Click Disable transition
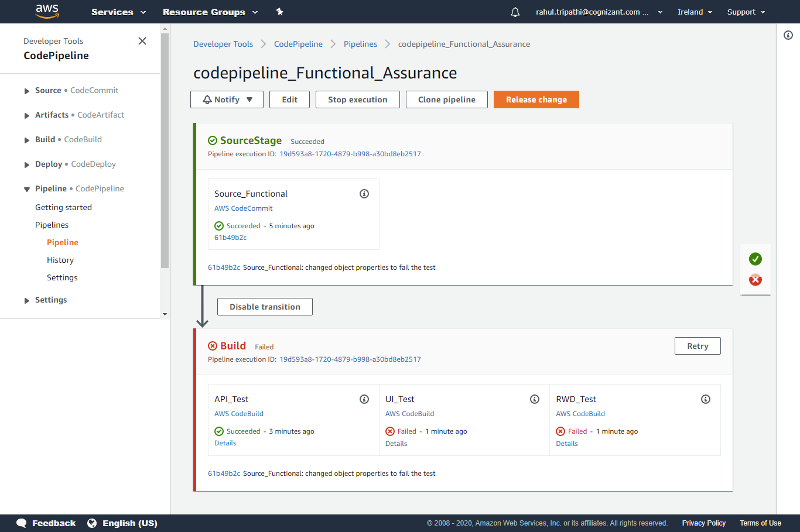Viewport: 800px width, 532px height. click(265, 307)
